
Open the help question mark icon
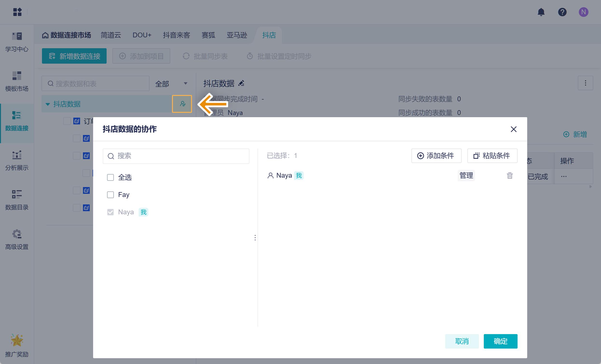coord(562,12)
